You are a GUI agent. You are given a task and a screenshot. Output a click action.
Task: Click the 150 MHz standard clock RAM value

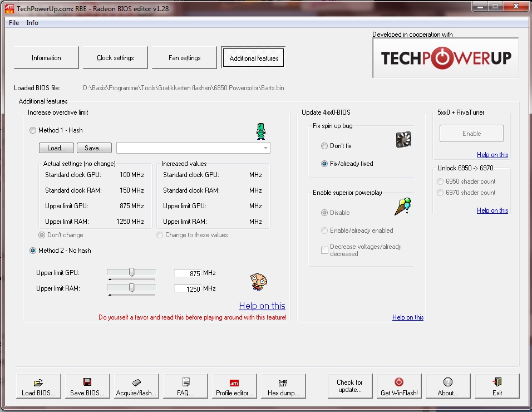point(132,190)
